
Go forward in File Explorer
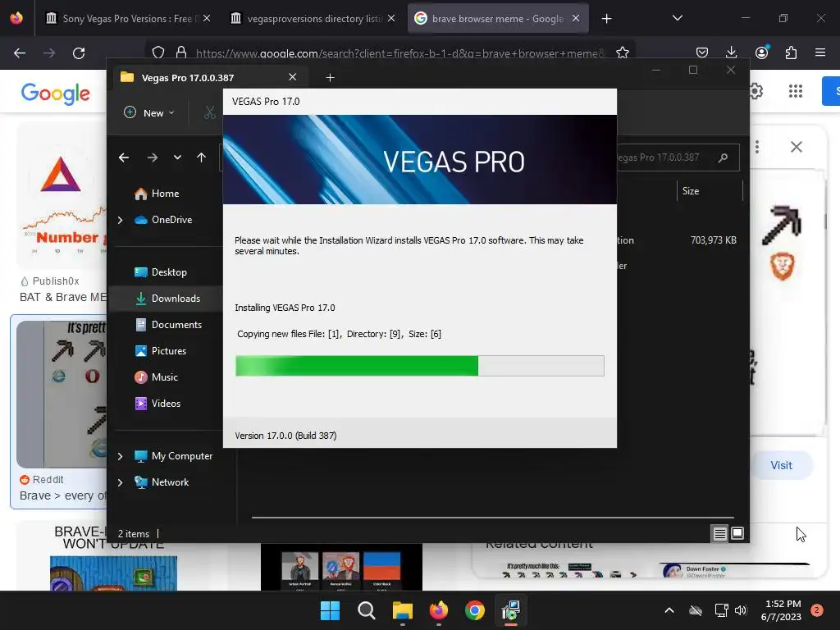[153, 157]
